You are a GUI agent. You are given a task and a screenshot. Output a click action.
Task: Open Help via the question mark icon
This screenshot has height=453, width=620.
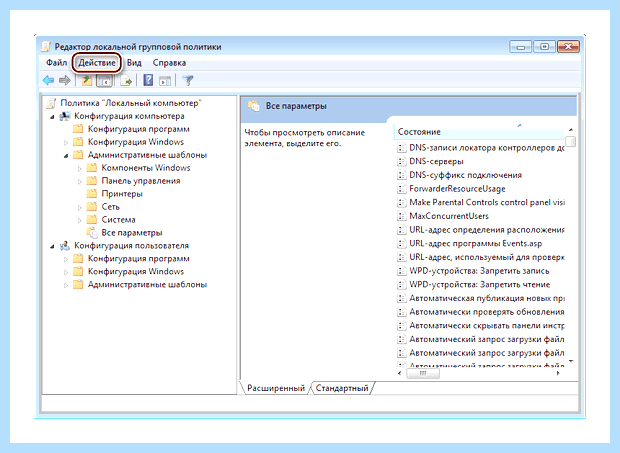[x=148, y=80]
